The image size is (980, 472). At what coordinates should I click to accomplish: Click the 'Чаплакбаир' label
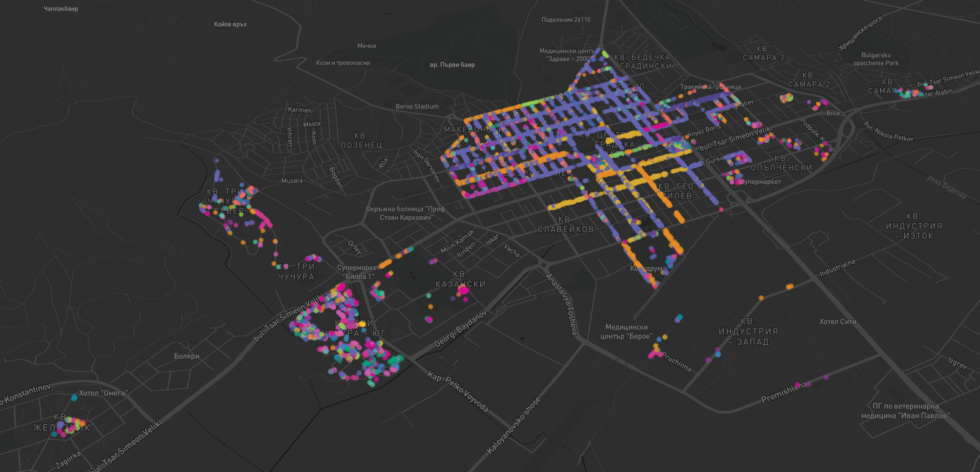tap(61, 9)
